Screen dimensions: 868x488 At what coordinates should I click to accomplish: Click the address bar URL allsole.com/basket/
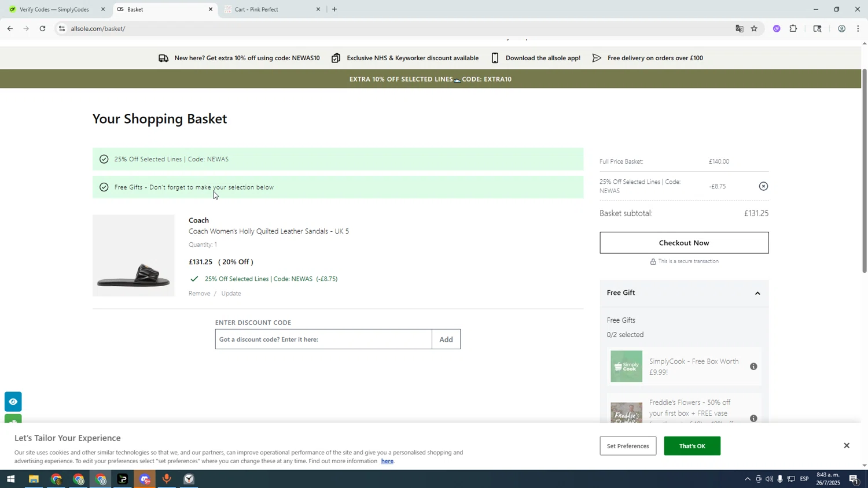pyautogui.click(x=98, y=28)
